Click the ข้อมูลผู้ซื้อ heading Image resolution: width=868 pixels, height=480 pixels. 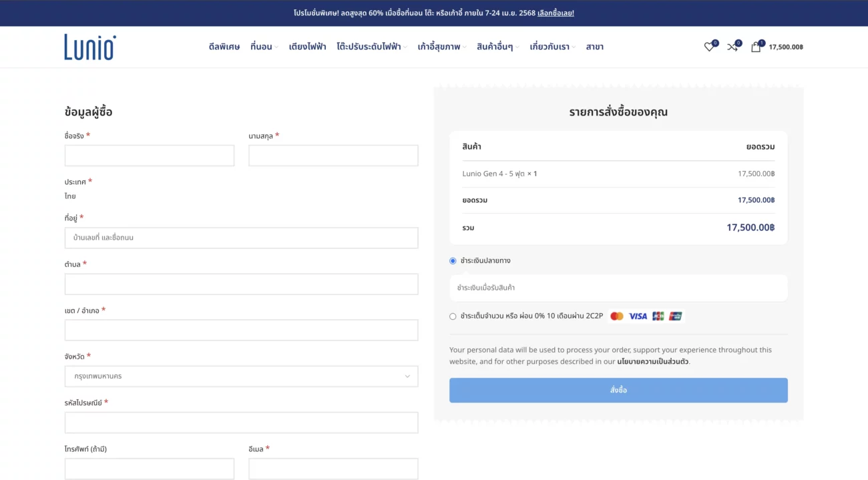(x=89, y=112)
